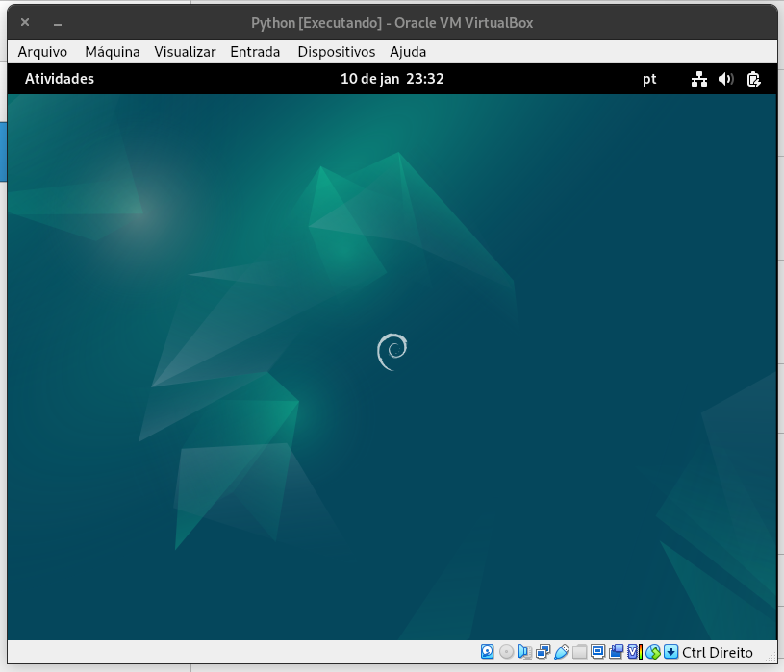The image size is (784, 672).
Task: Click the mouse integration indicator
Action: (652, 652)
